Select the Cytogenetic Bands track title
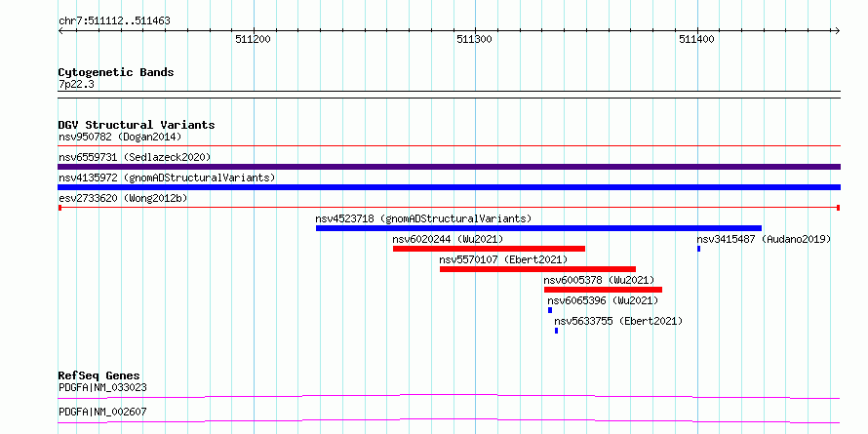Image resolution: width=868 pixels, height=434 pixels. pyautogui.click(x=116, y=72)
